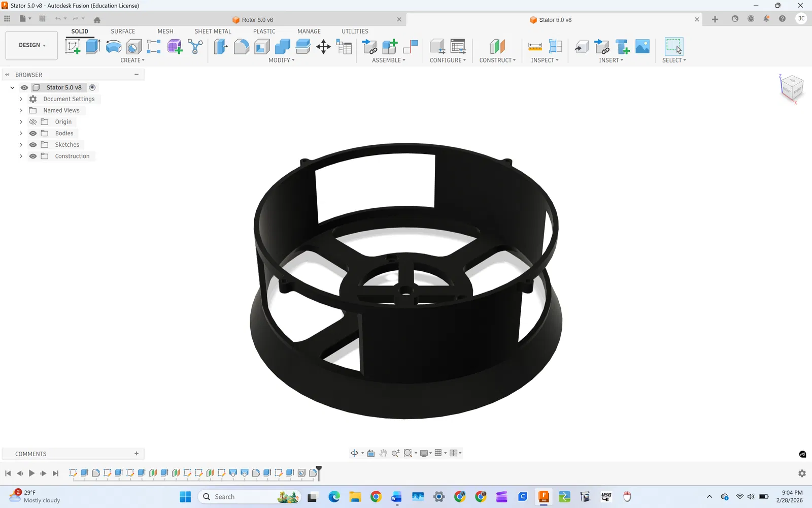Select the Fillet tool in the Modify group
This screenshot has height=508, width=812.
242,47
